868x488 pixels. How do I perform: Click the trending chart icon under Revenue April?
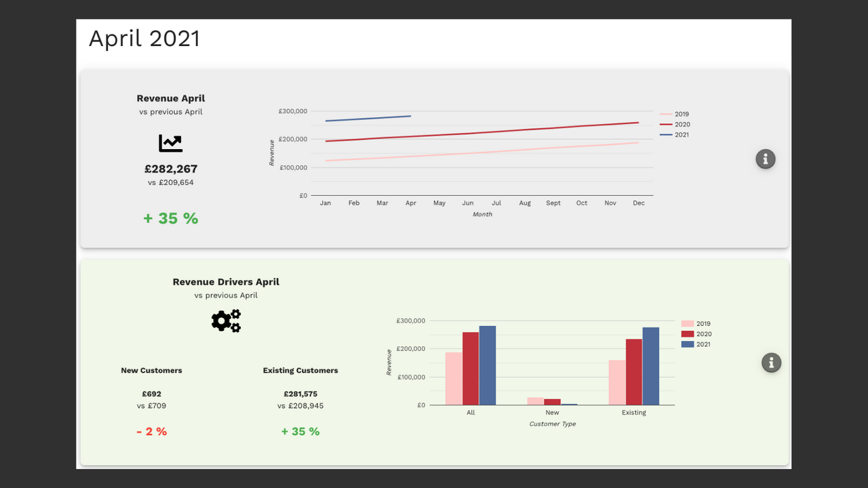(x=171, y=143)
